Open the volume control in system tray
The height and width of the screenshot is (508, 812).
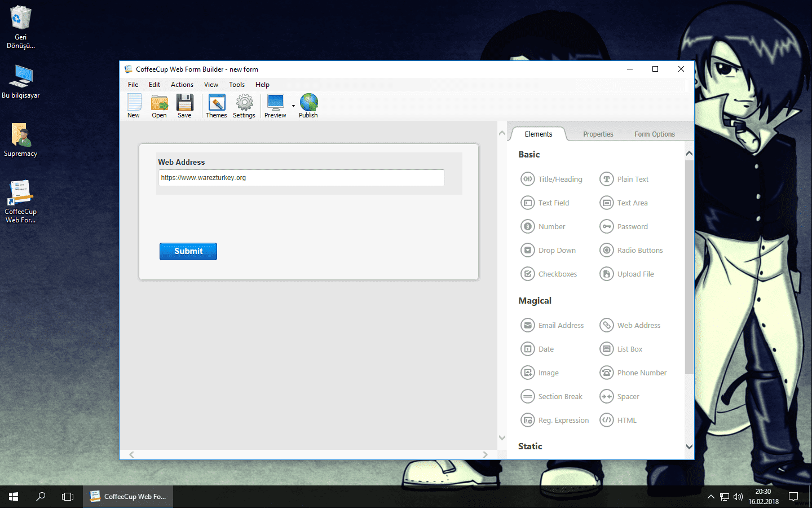pos(738,497)
